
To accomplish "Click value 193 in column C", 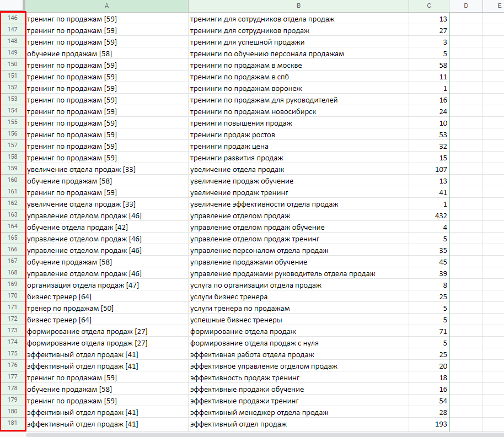I will point(441,424).
